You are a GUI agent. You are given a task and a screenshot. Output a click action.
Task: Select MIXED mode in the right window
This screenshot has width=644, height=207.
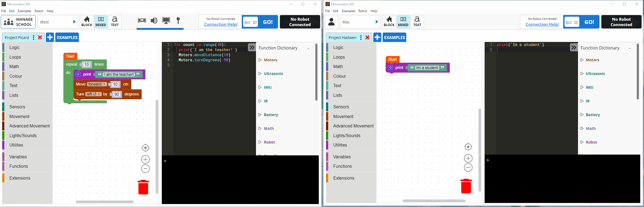[403, 22]
